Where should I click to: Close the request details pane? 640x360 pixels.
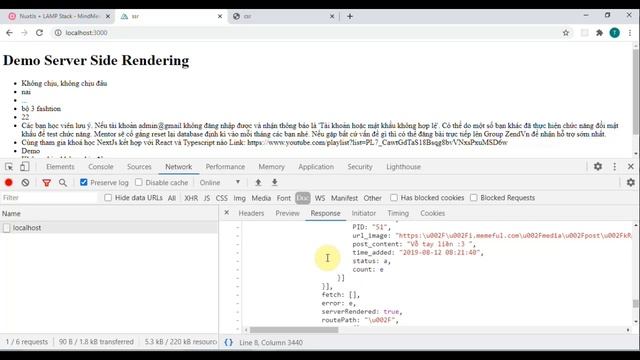(227, 213)
